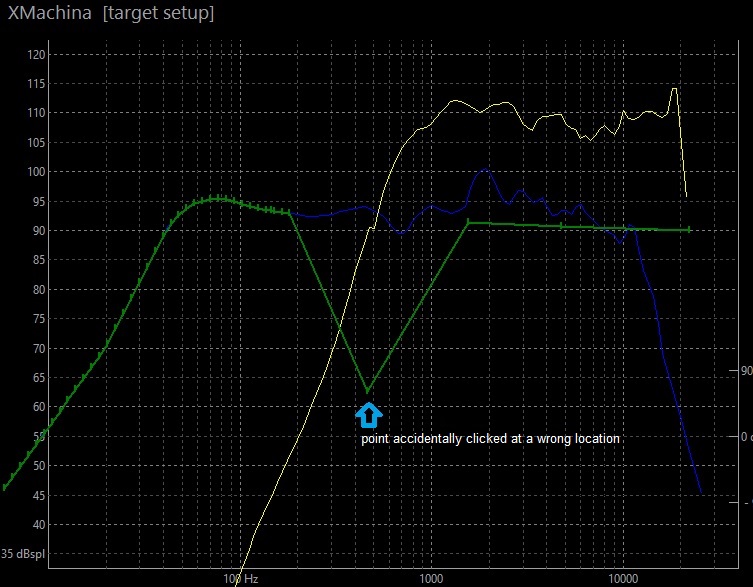This screenshot has height=587, width=753.
Task: Click the 40 level axis label
Action: (38, 525)
